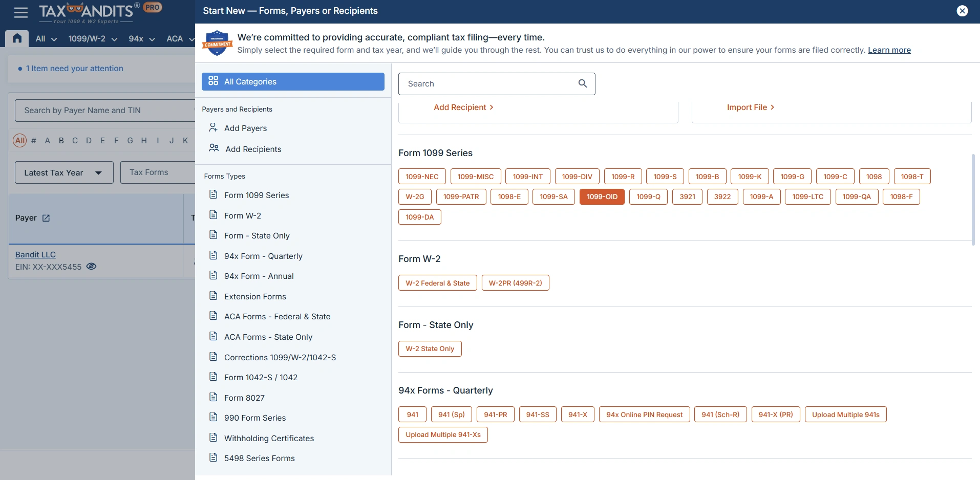Open Payer external link icon
The width and height of the screenshot is (980, 480).
(46, 218)
